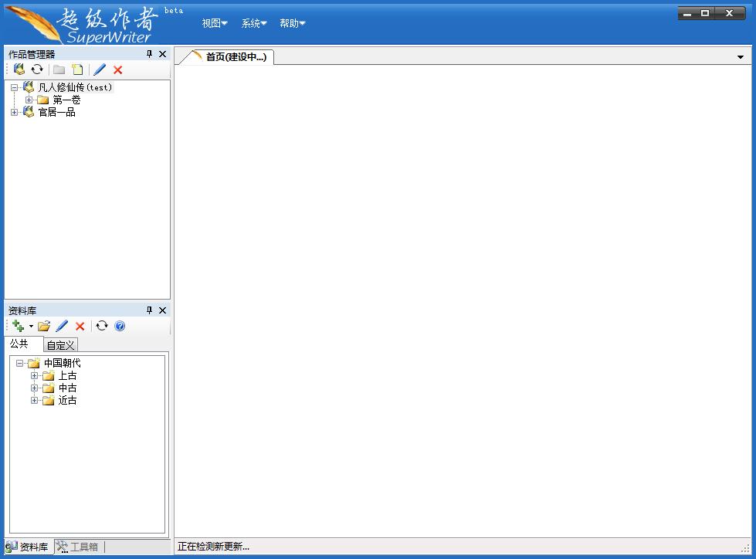Switch to the 自定义 tab
Viewport: 756px width, 559px height.
(60, 345)
